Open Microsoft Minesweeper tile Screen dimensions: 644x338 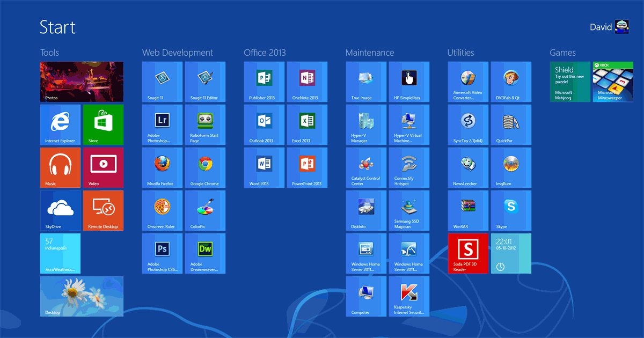[x=613, y=82]
